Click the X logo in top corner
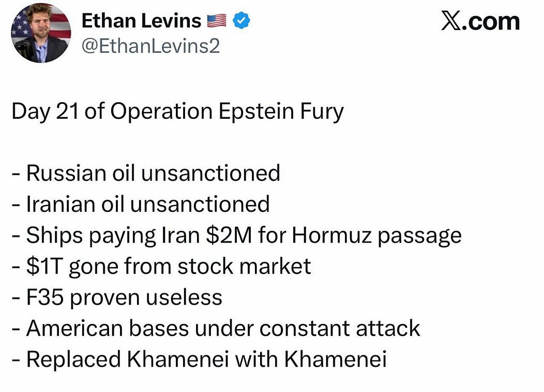Image resolution: width=544 pixels, height=392 pixels. point(453,21)
